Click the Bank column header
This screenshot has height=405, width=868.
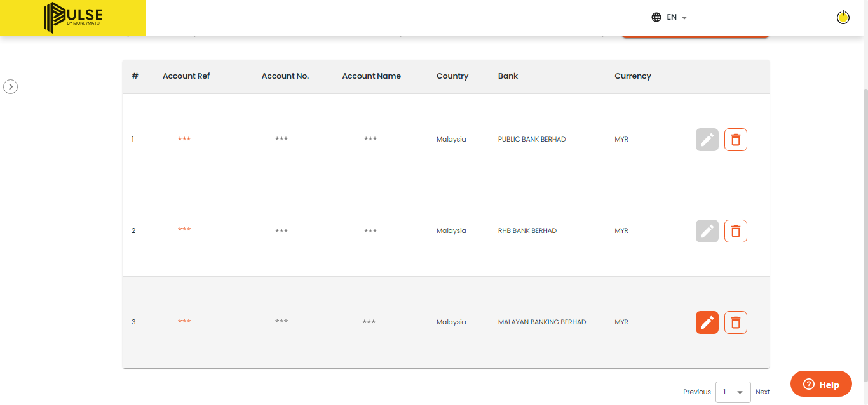pyautogui.click(x=508, y=76)
